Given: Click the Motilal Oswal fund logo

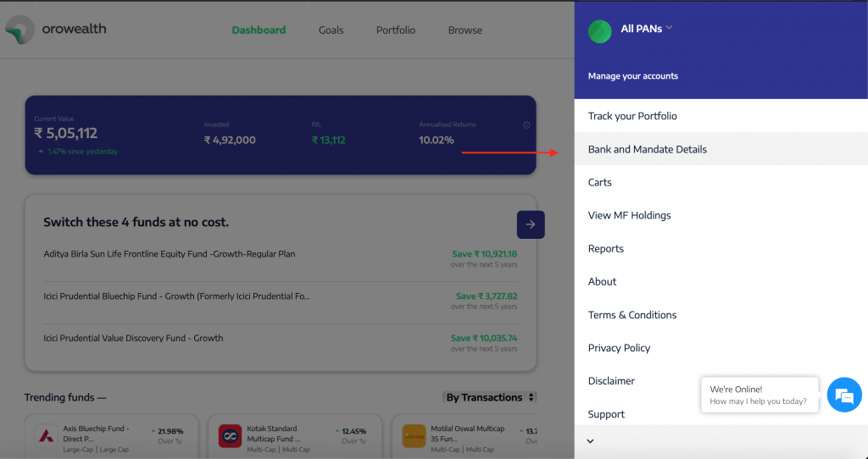Looking at the screenshot, I should 414,436.
